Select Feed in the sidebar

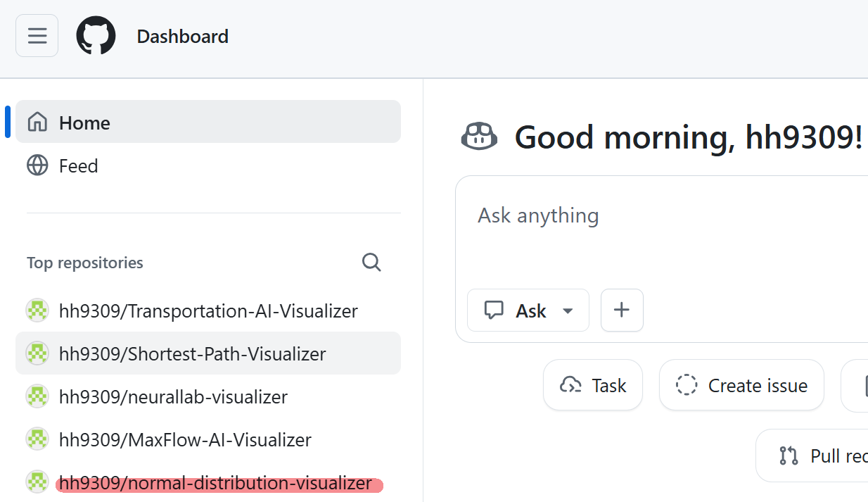tap(78, 166)
